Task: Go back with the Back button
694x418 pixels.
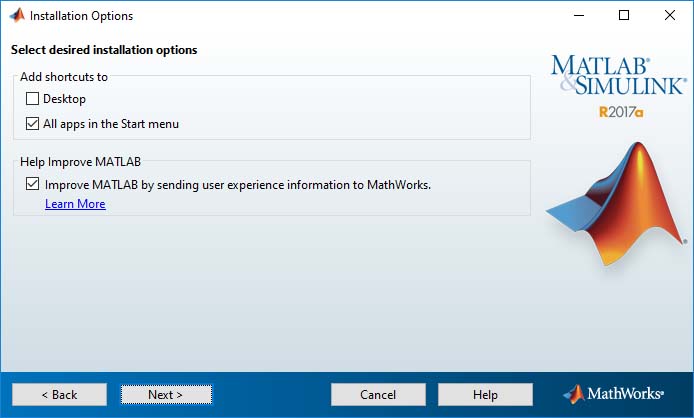Action: click(59, 395)
